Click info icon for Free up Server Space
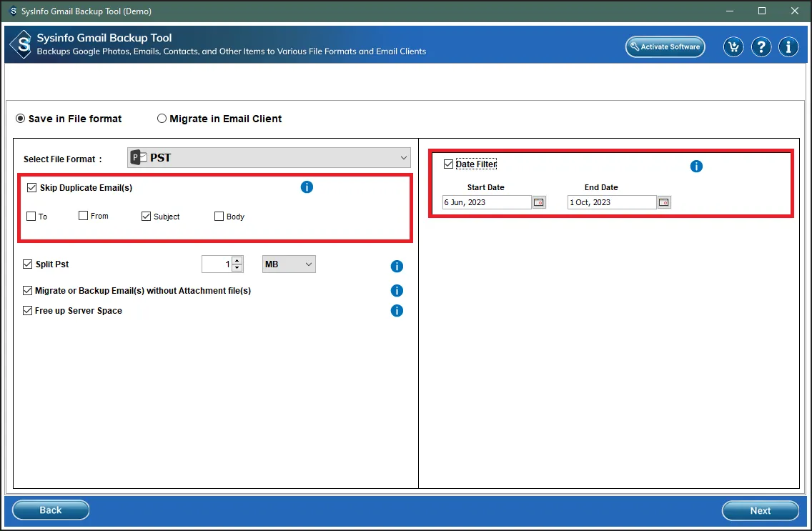The width and height of the screenshot is (812, 531). tap(397, 311)
